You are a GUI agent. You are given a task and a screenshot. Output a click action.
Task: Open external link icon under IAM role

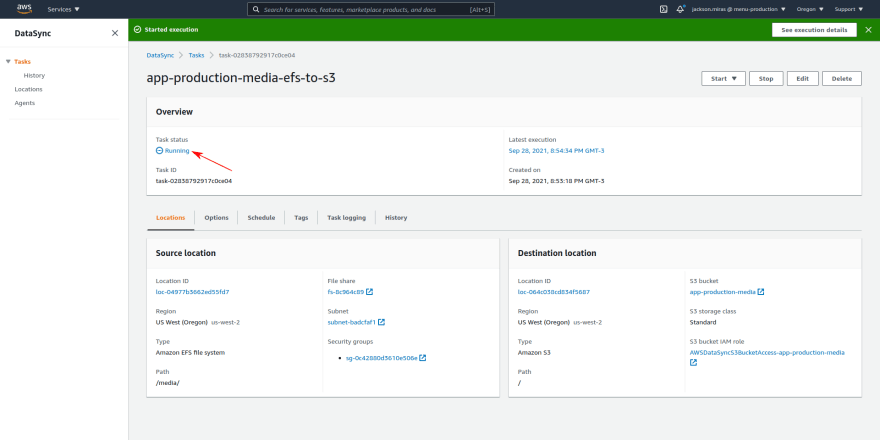coord(694,363)
